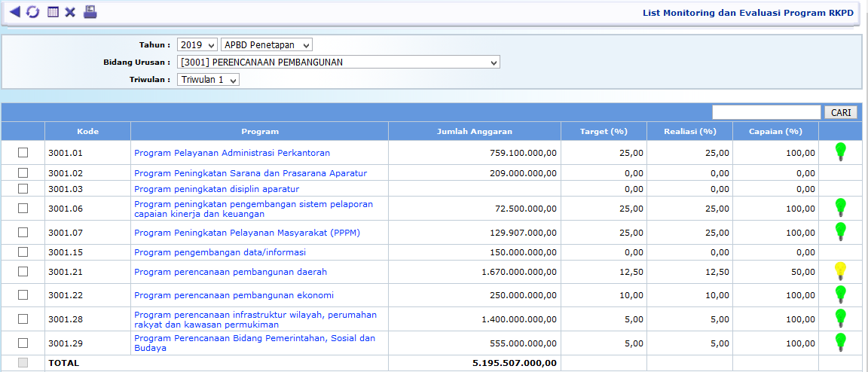Click the Jumlah Anggaran column header

click(475, 131)
